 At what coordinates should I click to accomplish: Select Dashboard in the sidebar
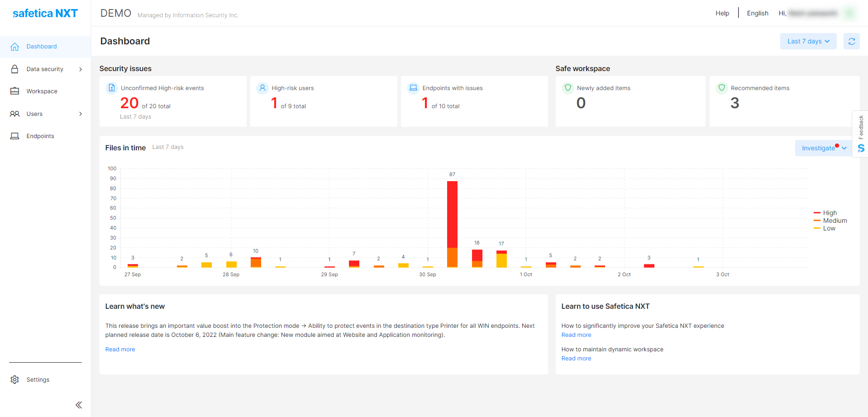click(45, 47)
